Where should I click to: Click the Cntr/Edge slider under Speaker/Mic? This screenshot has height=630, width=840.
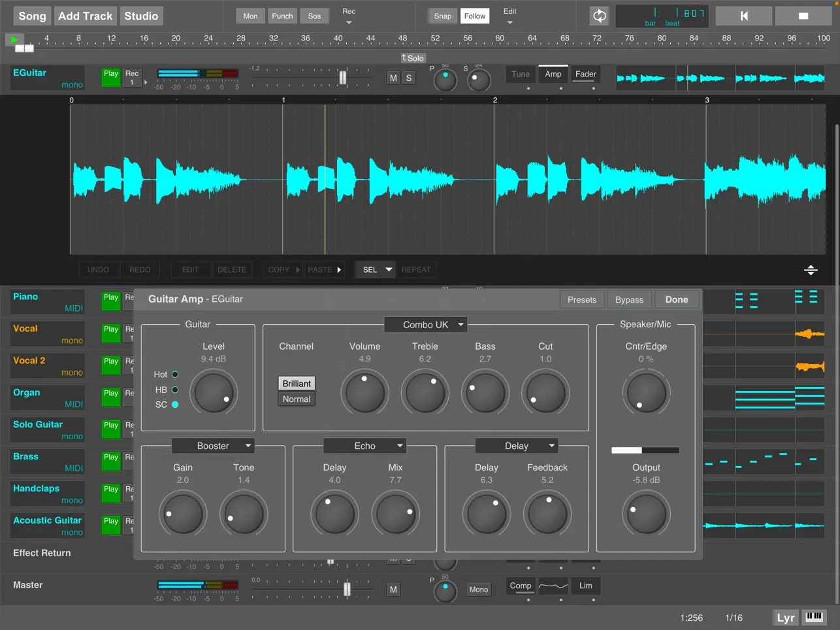point(645,450)
